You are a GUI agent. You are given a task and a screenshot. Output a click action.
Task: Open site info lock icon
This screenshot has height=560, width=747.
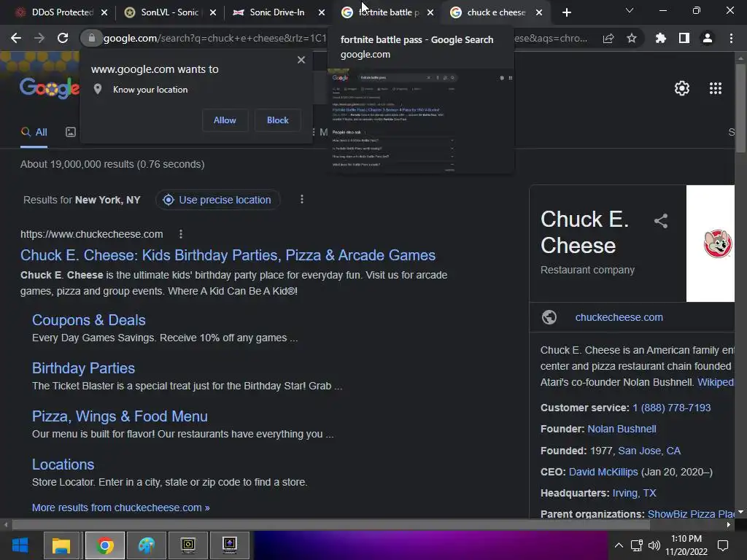(91, 38)
